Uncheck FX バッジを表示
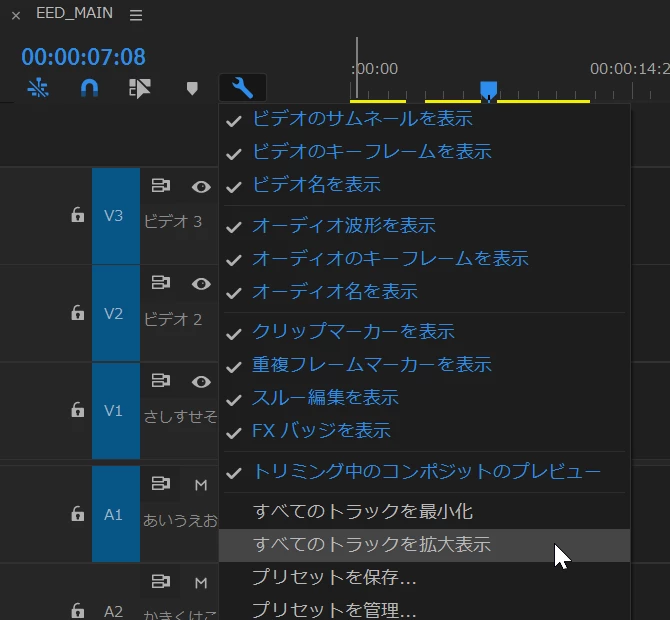Screen dimensions: 670x620 click(424, 431)
